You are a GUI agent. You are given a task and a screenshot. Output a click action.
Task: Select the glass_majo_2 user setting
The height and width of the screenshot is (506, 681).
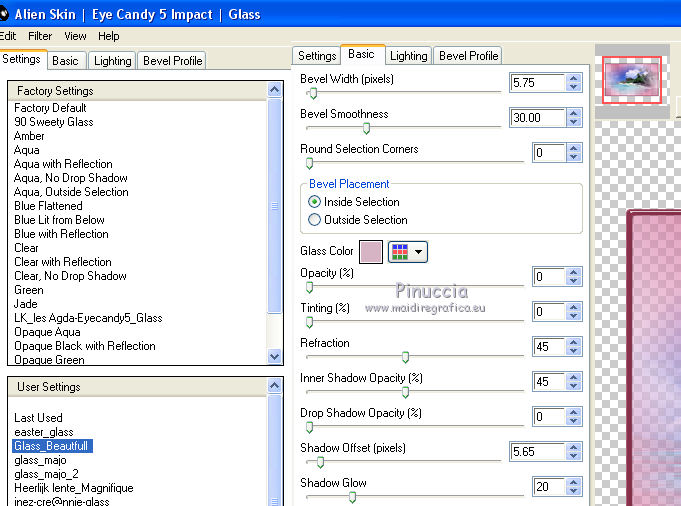point(46,474)
